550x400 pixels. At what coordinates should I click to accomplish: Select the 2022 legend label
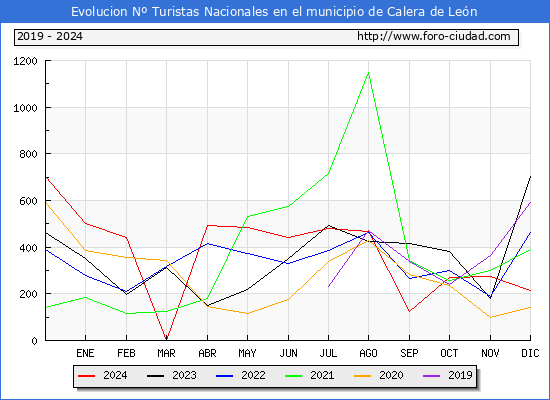pos(253,375)
